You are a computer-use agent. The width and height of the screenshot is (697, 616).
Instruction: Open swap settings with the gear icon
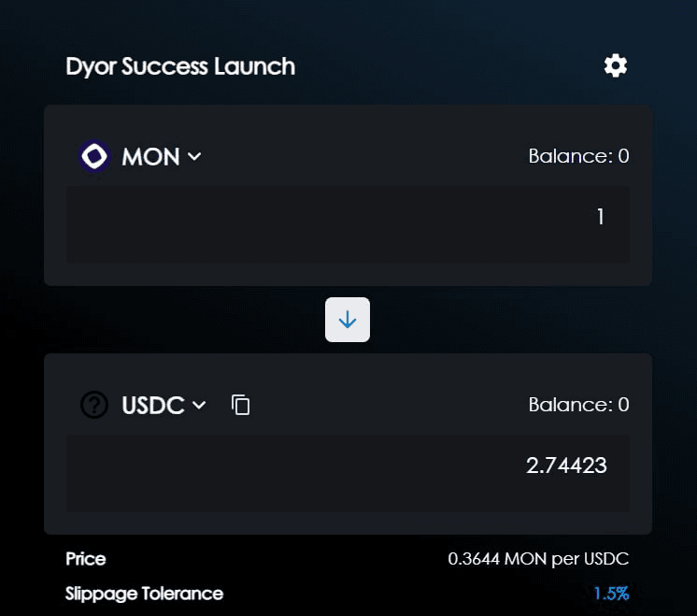point(615,65)
